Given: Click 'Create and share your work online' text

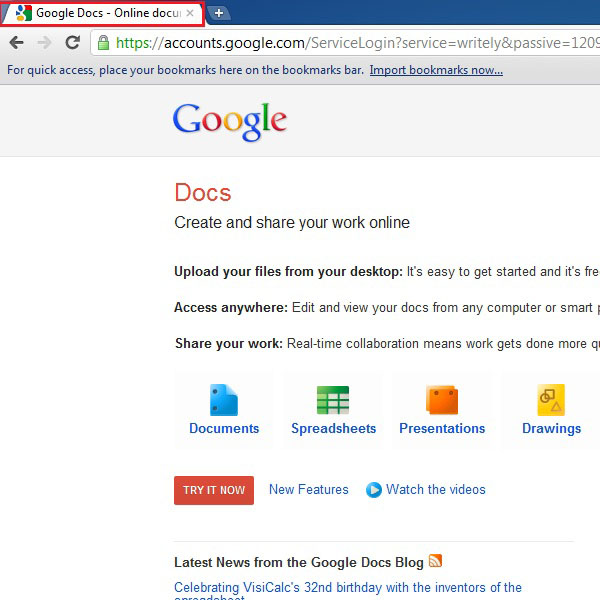Looking at the screenshot, I should pos(292,222).
